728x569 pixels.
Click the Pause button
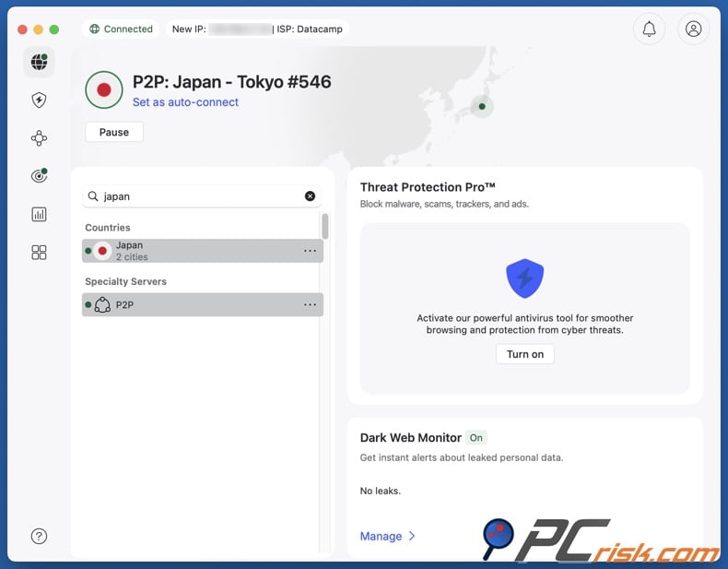tap(114, 133)
